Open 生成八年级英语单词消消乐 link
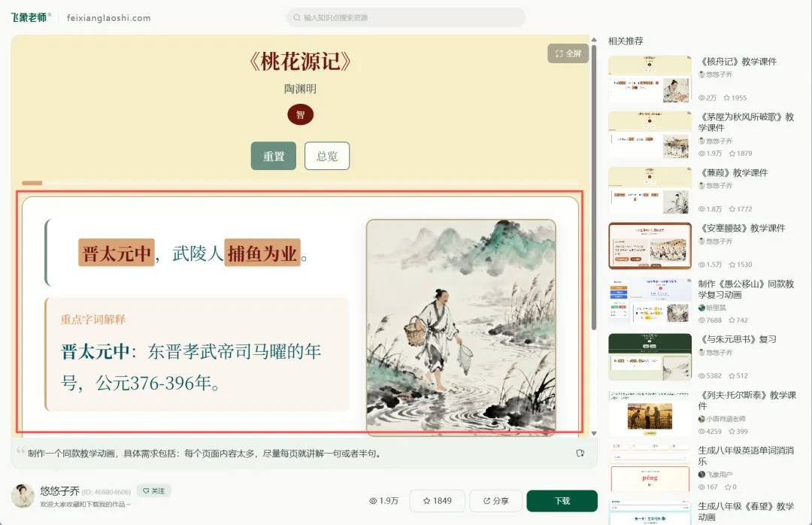 747,456
